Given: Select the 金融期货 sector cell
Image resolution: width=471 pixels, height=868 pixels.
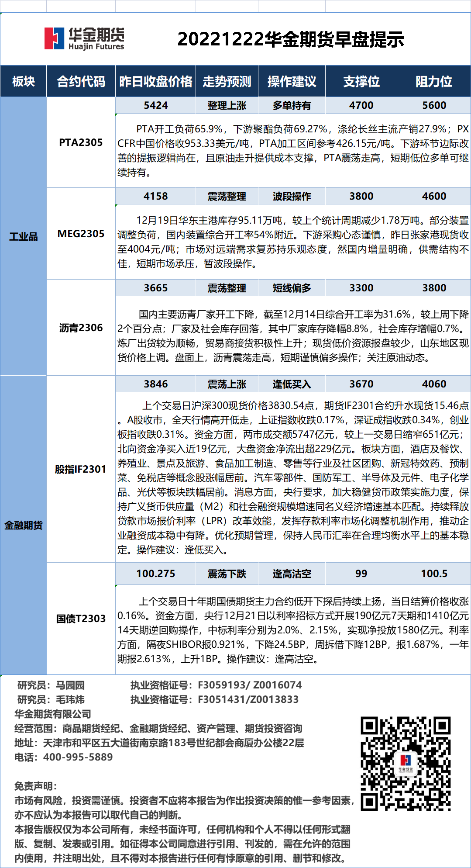Looking at the screenshot, I should tap(23, 525).
